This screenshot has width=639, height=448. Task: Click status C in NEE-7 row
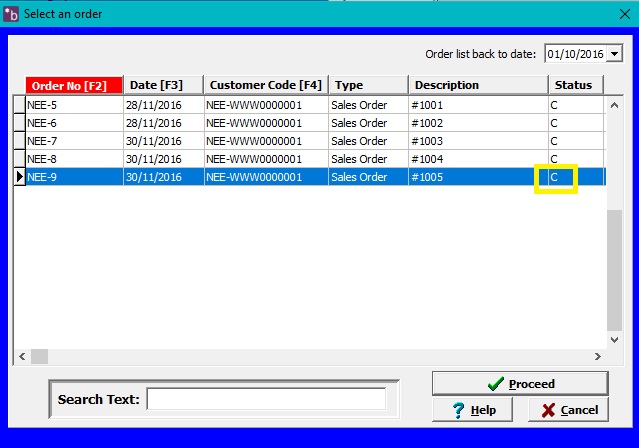coord(554,141)
